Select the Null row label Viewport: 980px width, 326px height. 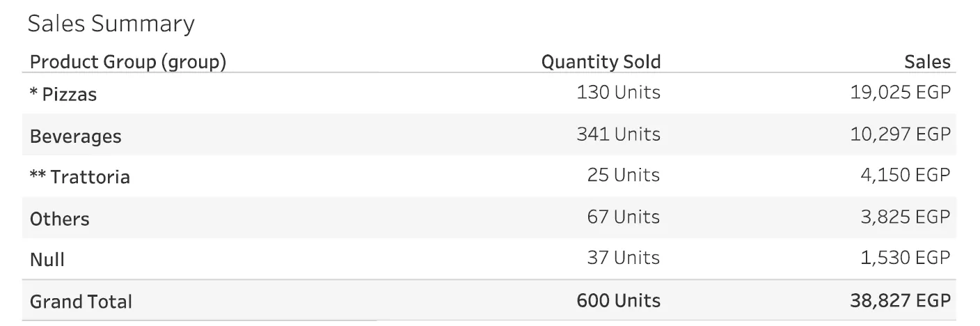click(47, 260)
